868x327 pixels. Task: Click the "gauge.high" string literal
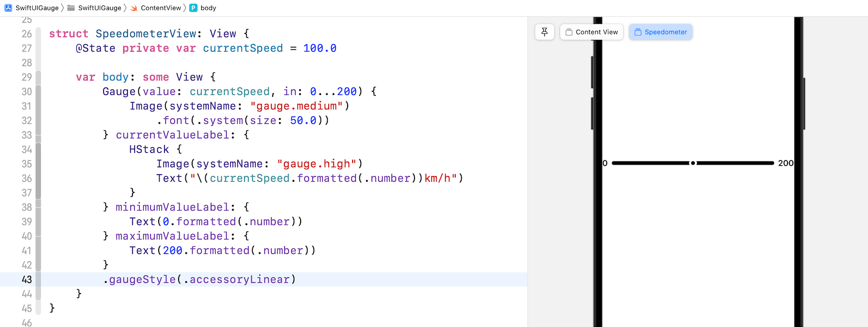click(316, 164)
